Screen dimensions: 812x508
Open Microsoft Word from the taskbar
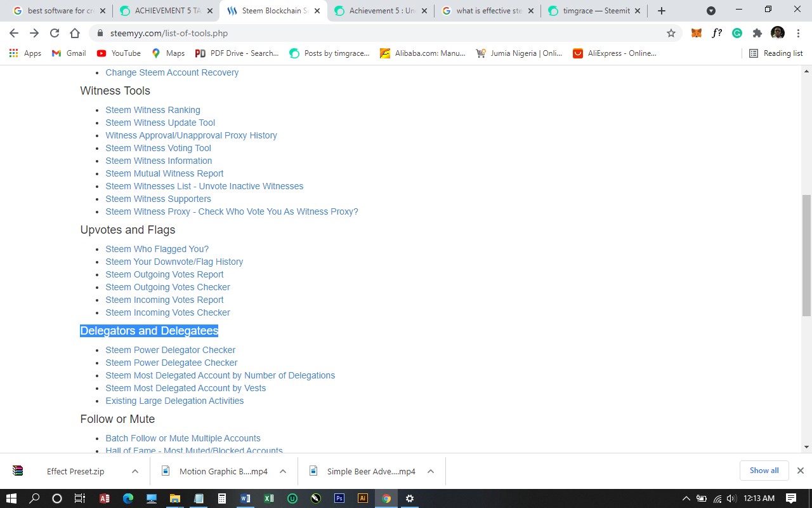tap(245, 498)
